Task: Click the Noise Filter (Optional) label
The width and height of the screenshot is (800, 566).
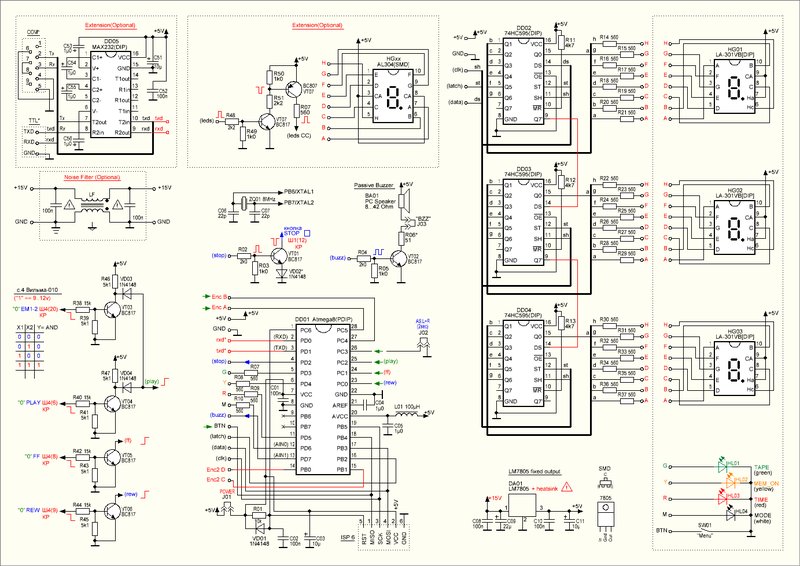Action: pyautogui.click(x=92, y=178)
